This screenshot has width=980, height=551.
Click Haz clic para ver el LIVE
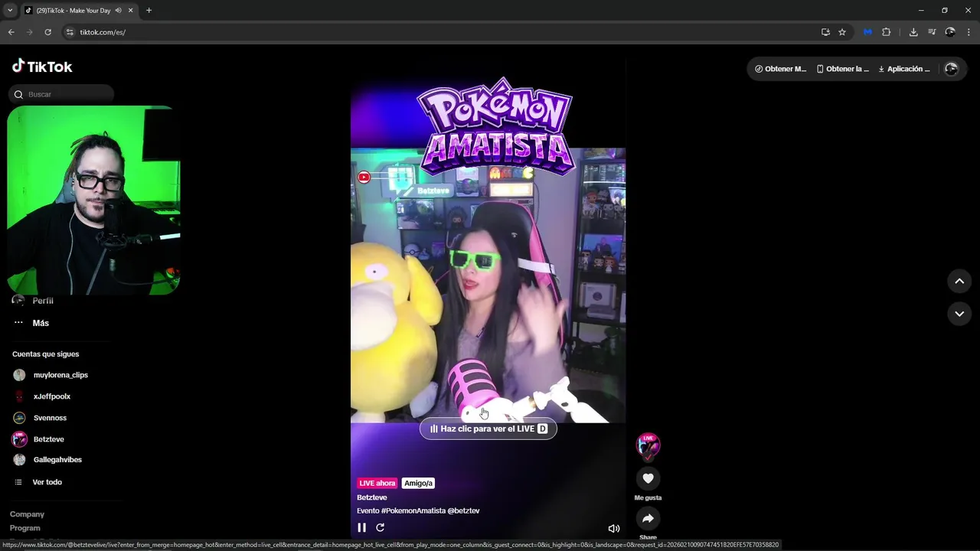(488, 429)
